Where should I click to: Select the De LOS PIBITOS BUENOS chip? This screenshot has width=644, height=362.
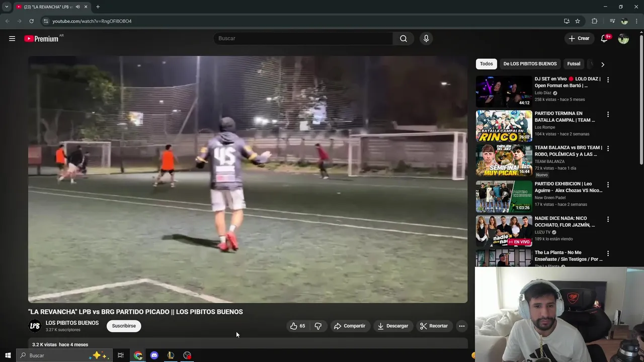click(530, 64)
